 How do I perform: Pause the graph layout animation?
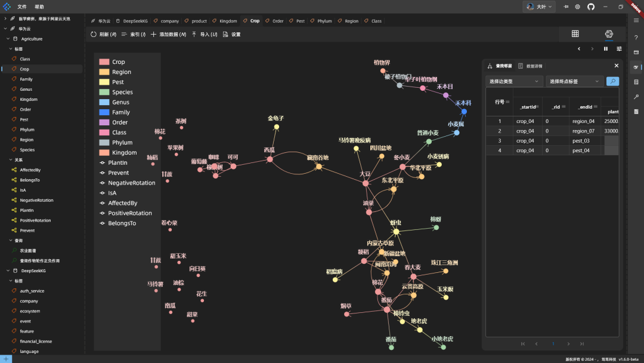(605, 48)
